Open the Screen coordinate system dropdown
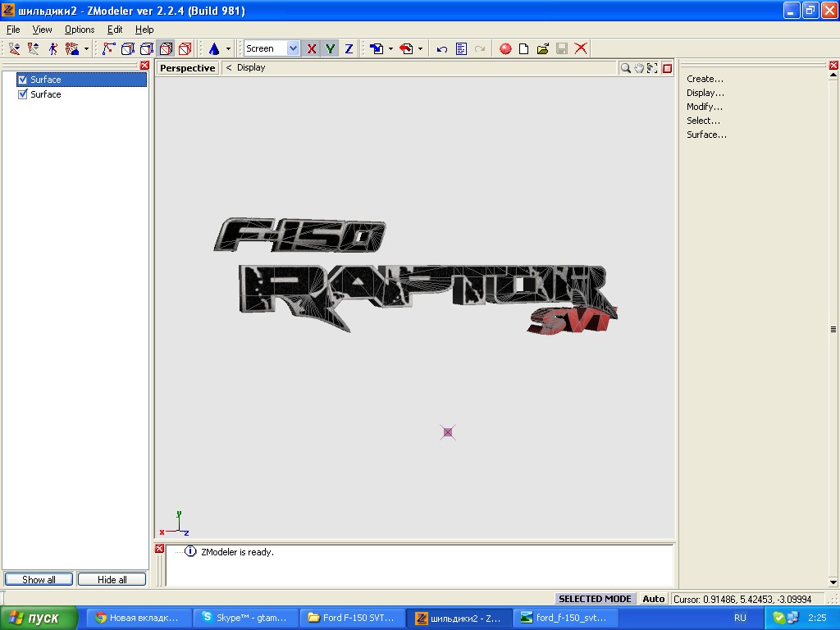This screenshot has height=630, width=840. 293,49
